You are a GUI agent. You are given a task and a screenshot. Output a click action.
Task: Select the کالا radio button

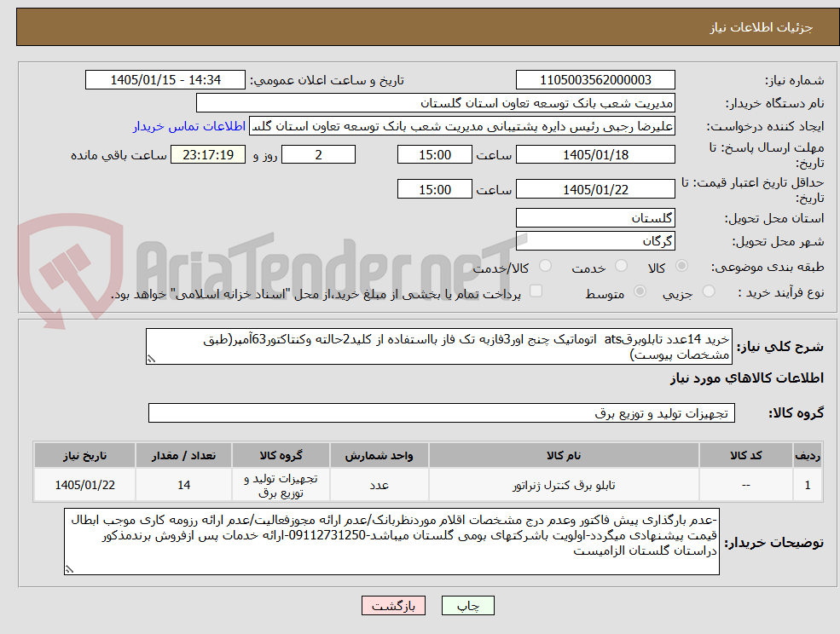pos(682,266)
